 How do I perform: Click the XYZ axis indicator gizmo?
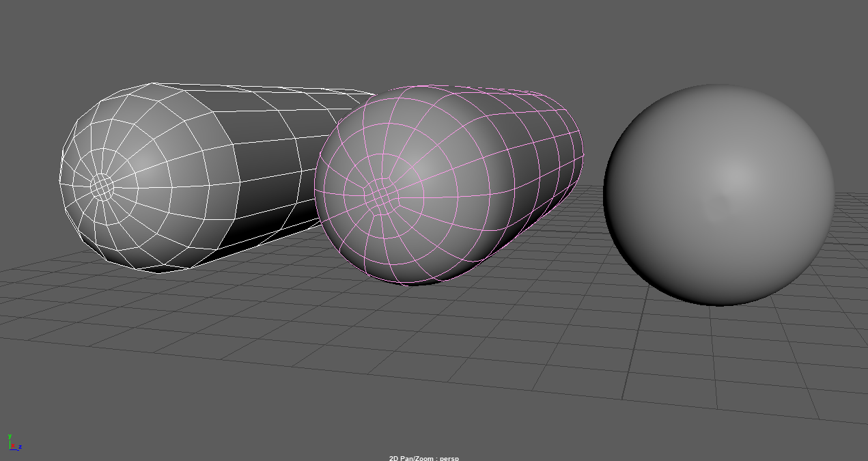pyautogui.click(x=14, y=443)
